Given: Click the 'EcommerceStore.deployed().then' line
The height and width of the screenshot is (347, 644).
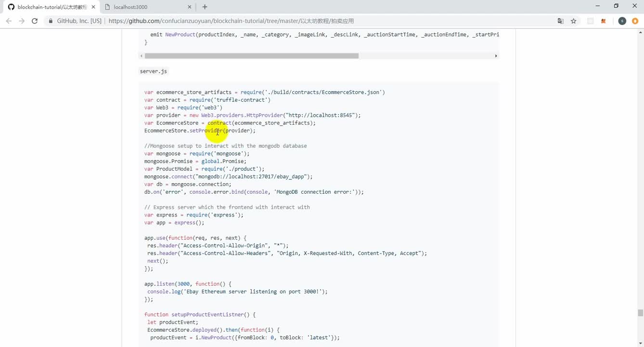Looking at the screenshot, I should (x=213, y=330).
